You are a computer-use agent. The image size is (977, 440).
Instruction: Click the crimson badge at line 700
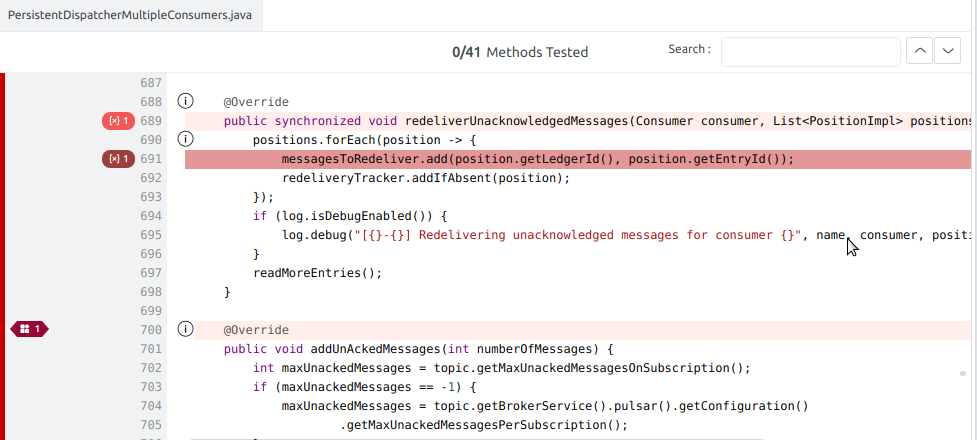[29, 329]
